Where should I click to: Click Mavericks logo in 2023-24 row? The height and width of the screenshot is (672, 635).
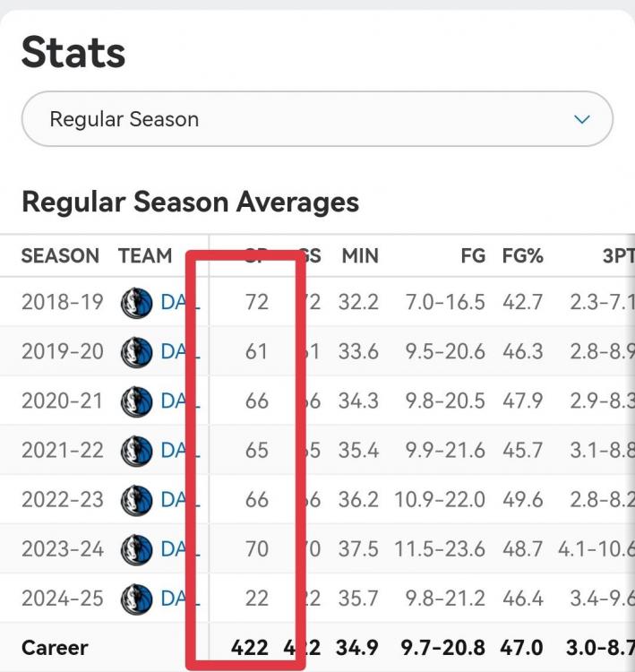tap(137, 549)
